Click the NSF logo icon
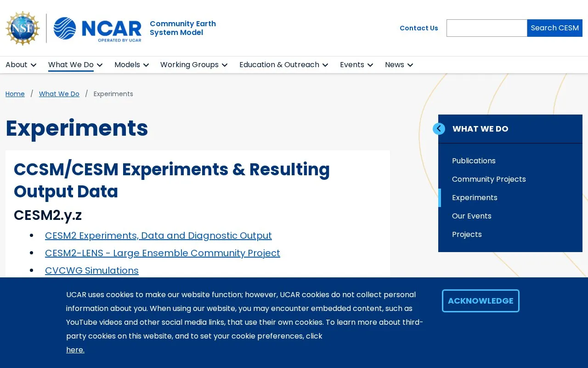This screenshot has height=368, width=588. (23, 29)
